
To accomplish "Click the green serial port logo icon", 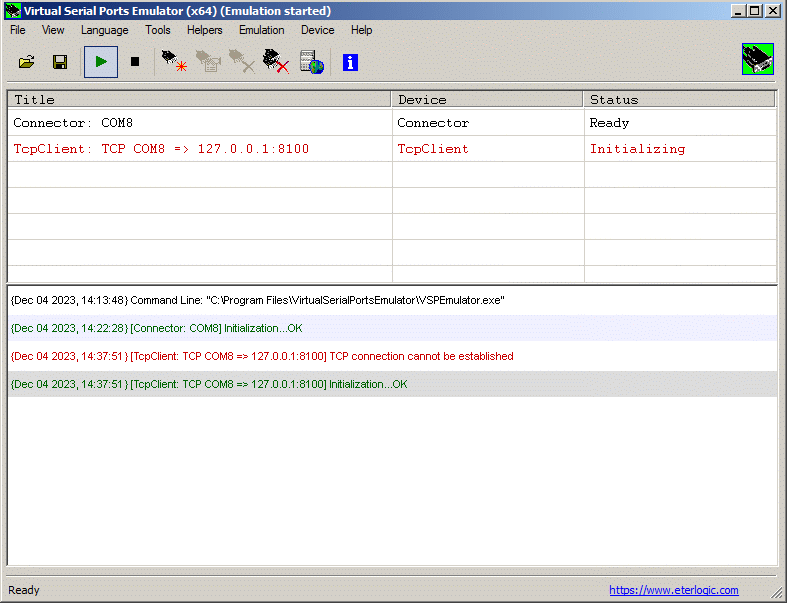I will [x=758, y=60].
